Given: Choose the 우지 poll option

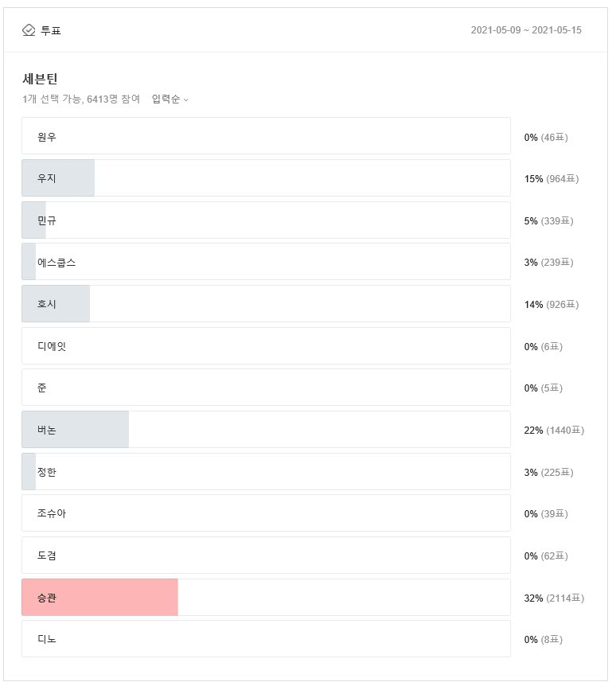Looking at the screenshot, I should [266, 178].
